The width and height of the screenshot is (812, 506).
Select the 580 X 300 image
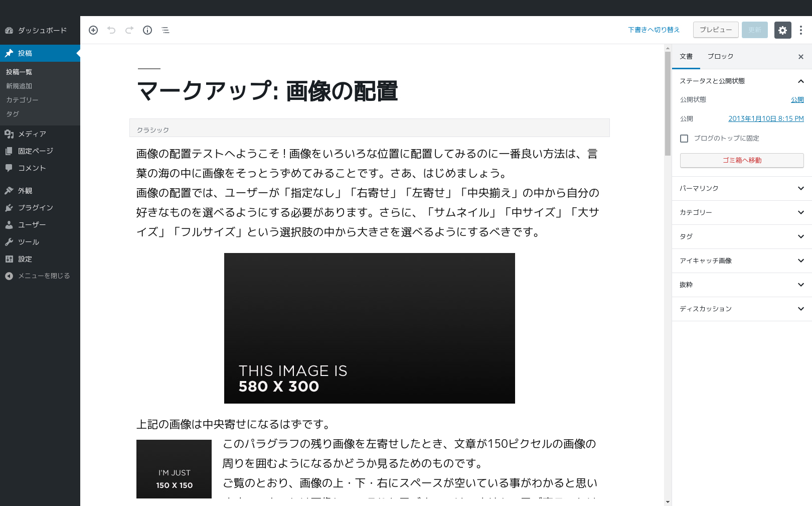370,328
